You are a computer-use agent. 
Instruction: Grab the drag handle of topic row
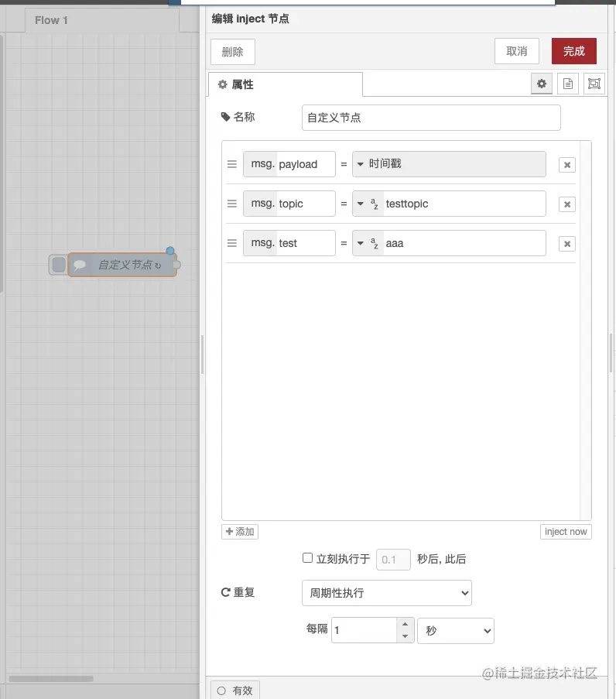[x=232, y=204]
